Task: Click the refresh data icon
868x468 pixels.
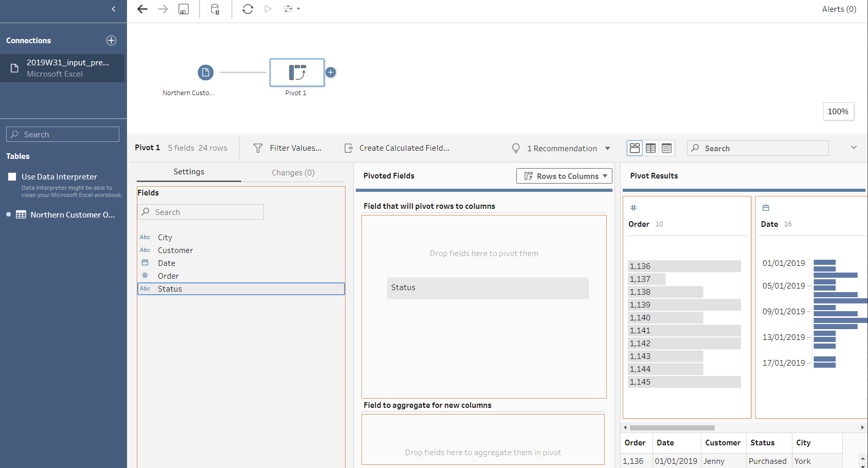Action: tap(248, 9)
